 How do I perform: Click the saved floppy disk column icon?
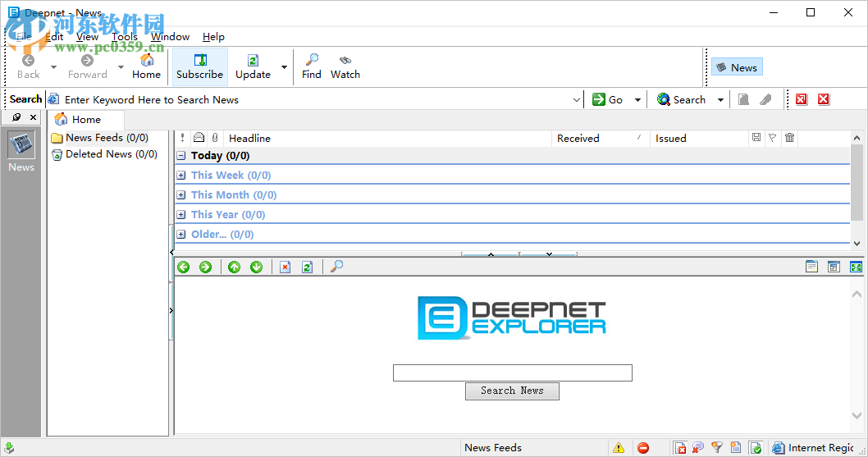(756, 137)
